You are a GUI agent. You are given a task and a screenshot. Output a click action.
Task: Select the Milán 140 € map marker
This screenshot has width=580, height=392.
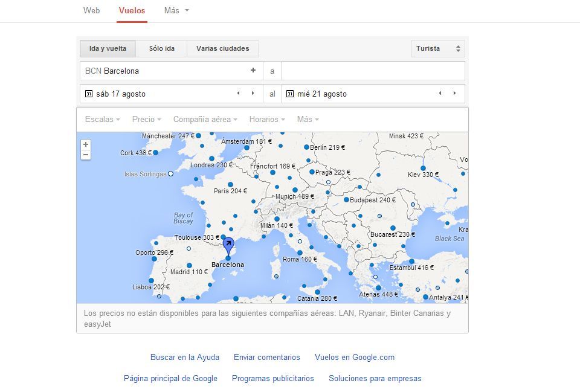[x=277, y=219]
